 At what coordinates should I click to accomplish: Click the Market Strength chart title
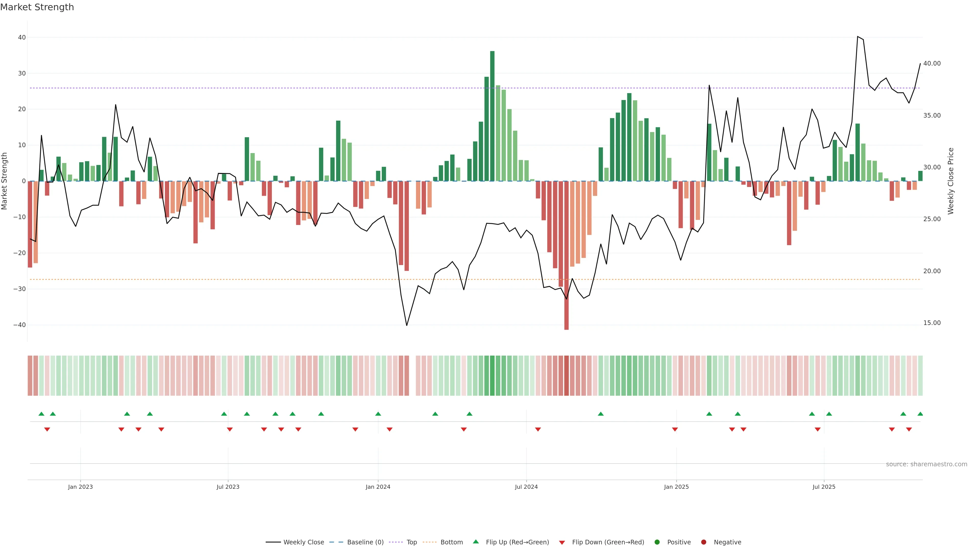[37, 7]
